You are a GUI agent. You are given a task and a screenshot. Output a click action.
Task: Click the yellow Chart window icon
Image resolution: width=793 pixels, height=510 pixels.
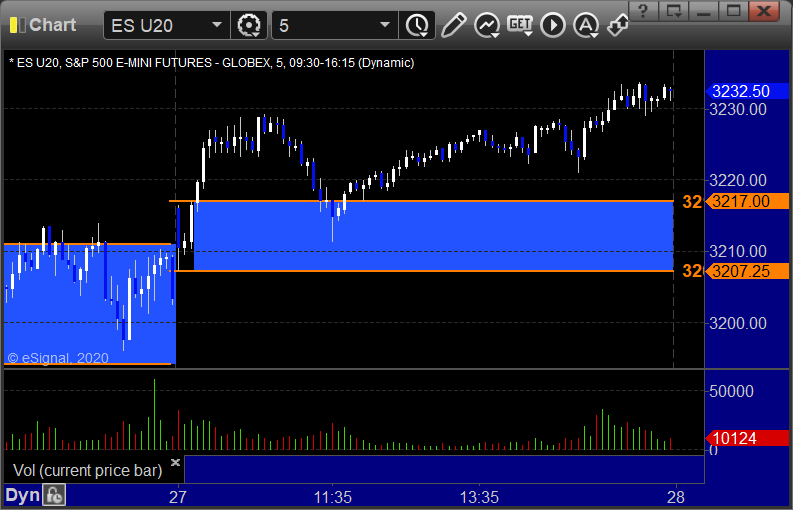18,25
